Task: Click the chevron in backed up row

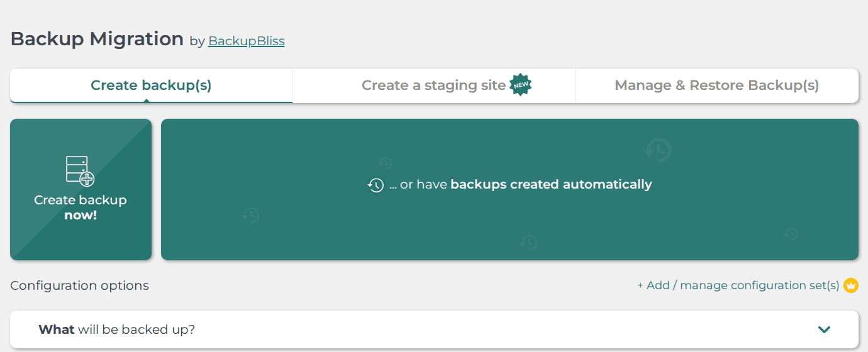Action: [824, 329]
